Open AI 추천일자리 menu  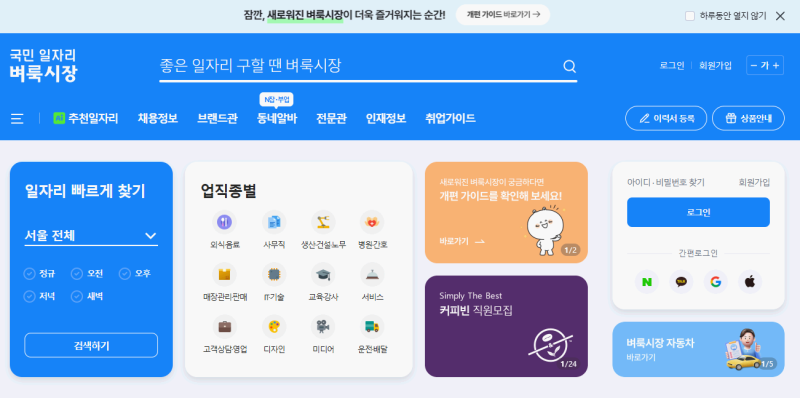point(86,118)
